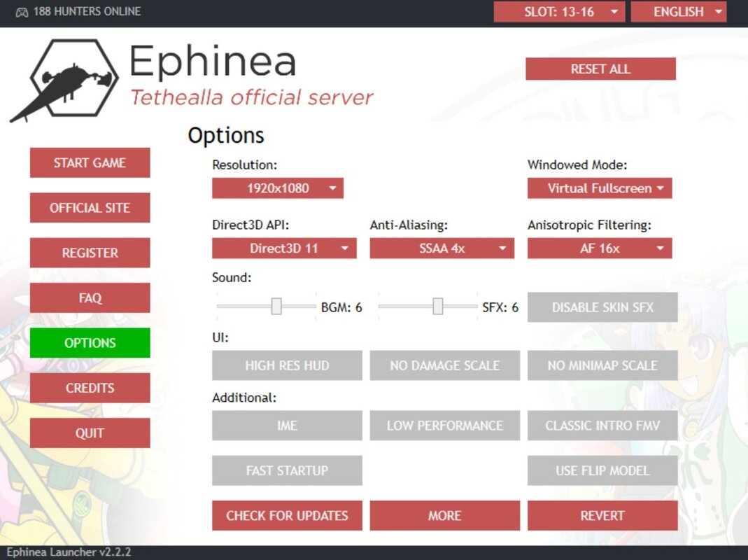The height and width of the screenshot is (560, 748).
Task: Start the game
Action: (x=90, y=163)
